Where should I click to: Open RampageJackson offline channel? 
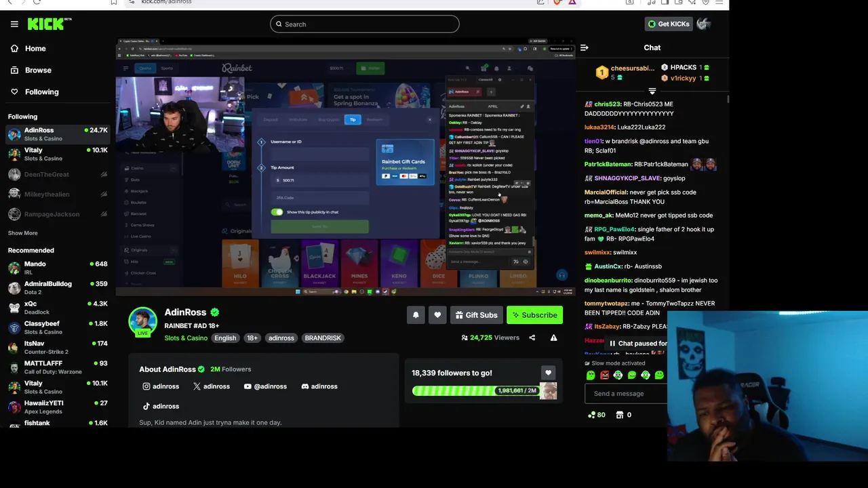click(x=58, y=214)
